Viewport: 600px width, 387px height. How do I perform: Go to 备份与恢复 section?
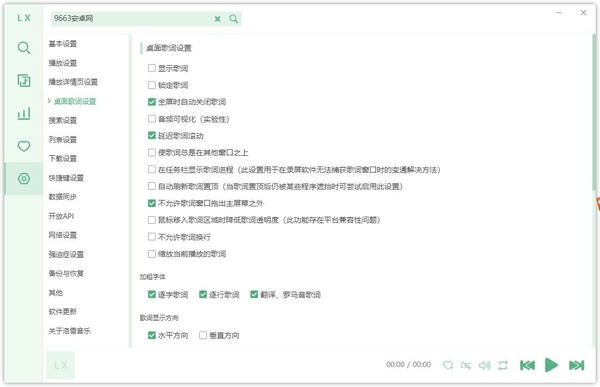(x=66, y=273)
